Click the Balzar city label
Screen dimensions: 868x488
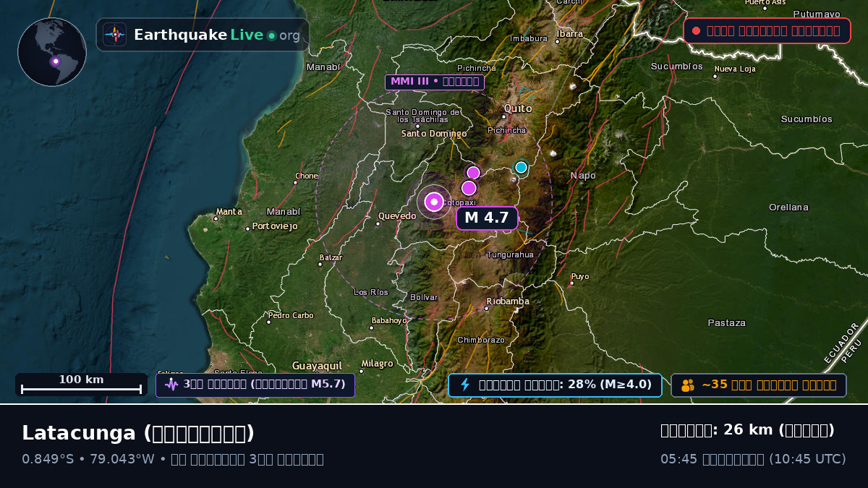(331, 257)
